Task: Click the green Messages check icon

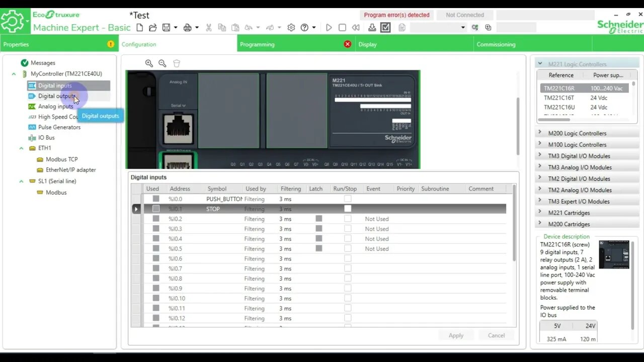Action: 24,63
